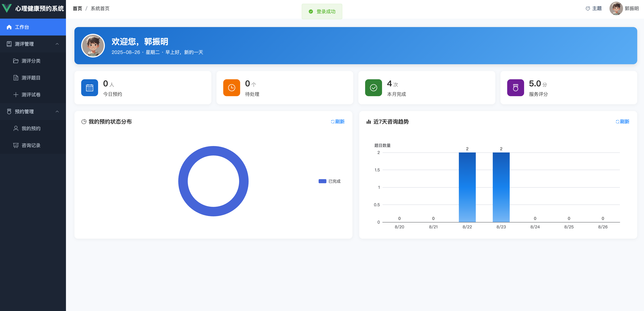Click the 8/22 bar in the trend chart
This screenshot has width=644, height=311.
point(467,187)
